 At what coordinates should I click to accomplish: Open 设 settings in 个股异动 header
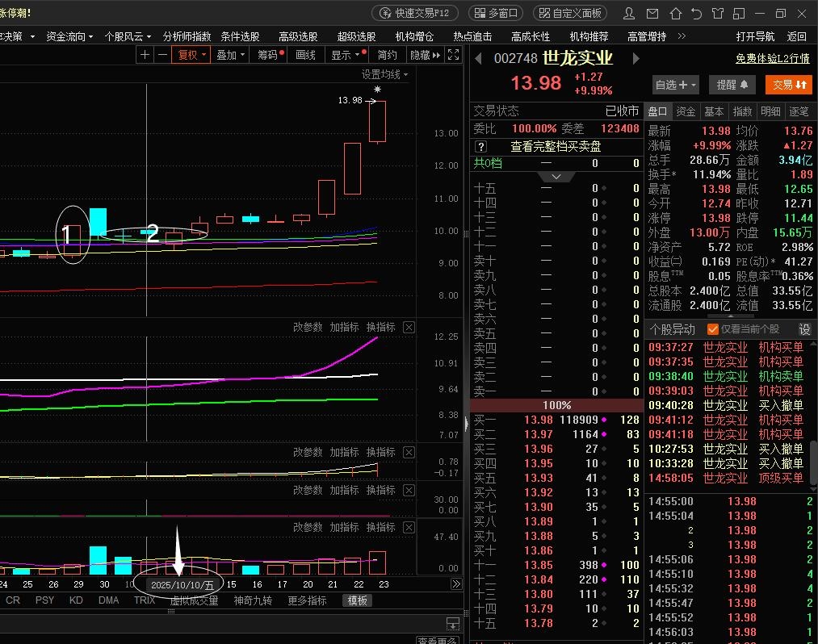point(804,329)
